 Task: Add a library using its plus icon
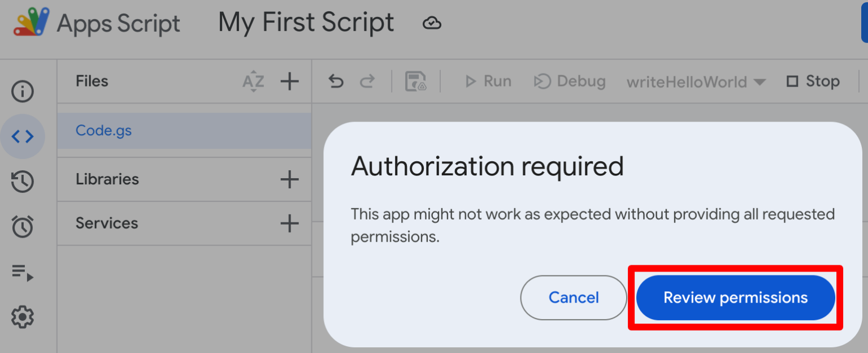tap(289, 179)
